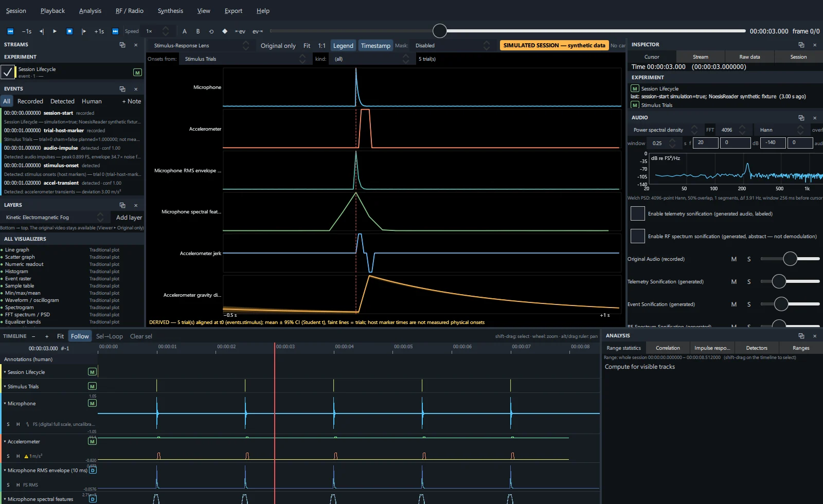The width and height of the screenshot is (823, 504).
Task: Solo Telemetry Sonification (generated)
Action: point(749,282)
